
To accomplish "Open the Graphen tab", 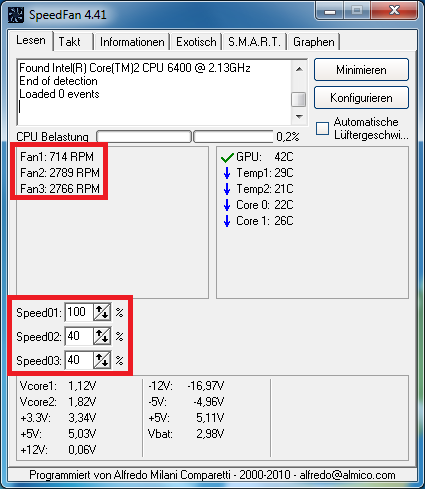I will point(314,42).
